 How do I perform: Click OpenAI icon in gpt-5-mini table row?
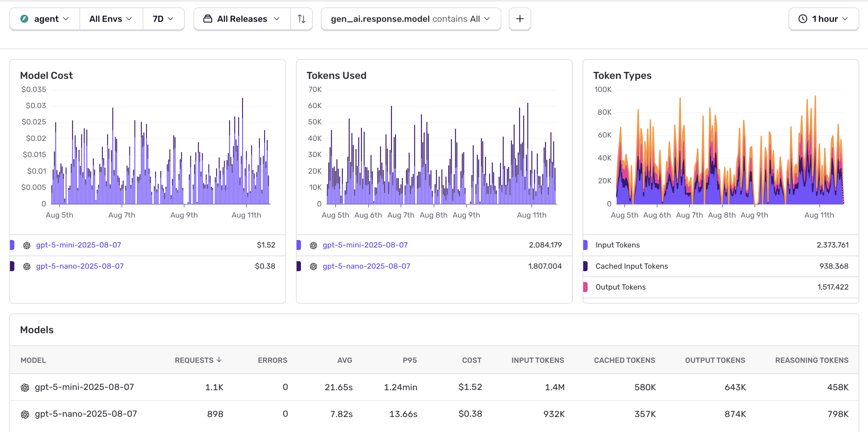pos(25,387)
